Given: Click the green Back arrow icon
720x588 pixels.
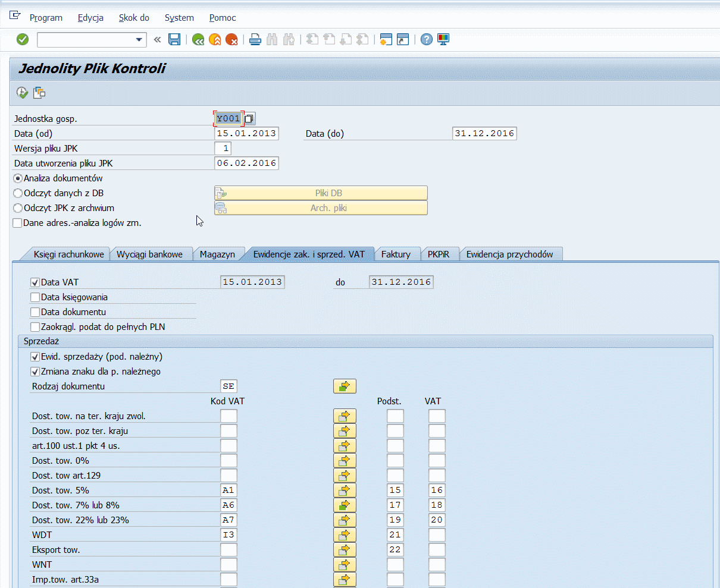Looking at the screenshot, I should 198,40.
